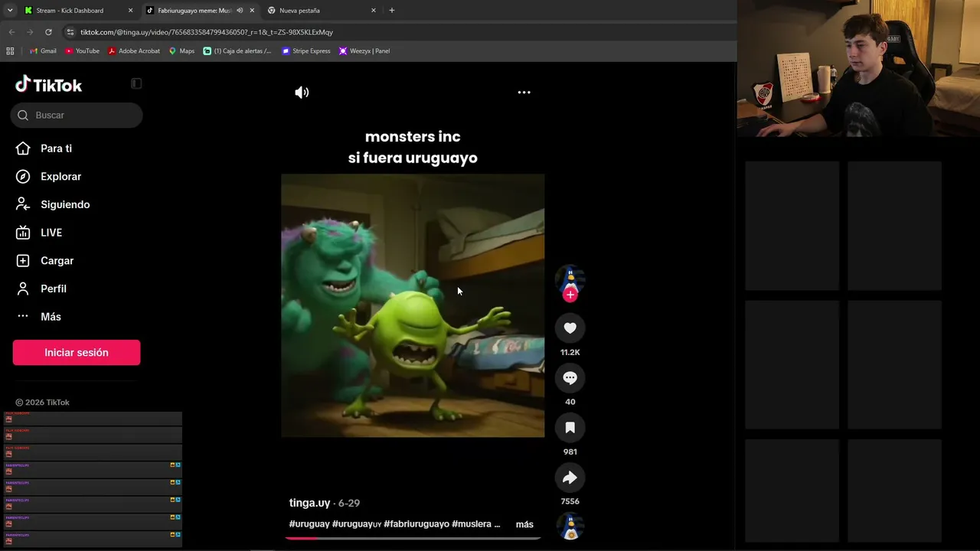The height and width of the screenshot is (551, 980).
Task: Open the Adobe Acrobat bookmark
Action: click(134, 51)
